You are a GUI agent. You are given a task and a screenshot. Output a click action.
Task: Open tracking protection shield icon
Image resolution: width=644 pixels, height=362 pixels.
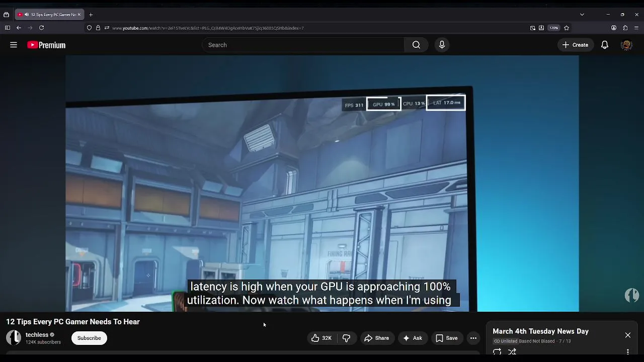click(x=90, y=28)
